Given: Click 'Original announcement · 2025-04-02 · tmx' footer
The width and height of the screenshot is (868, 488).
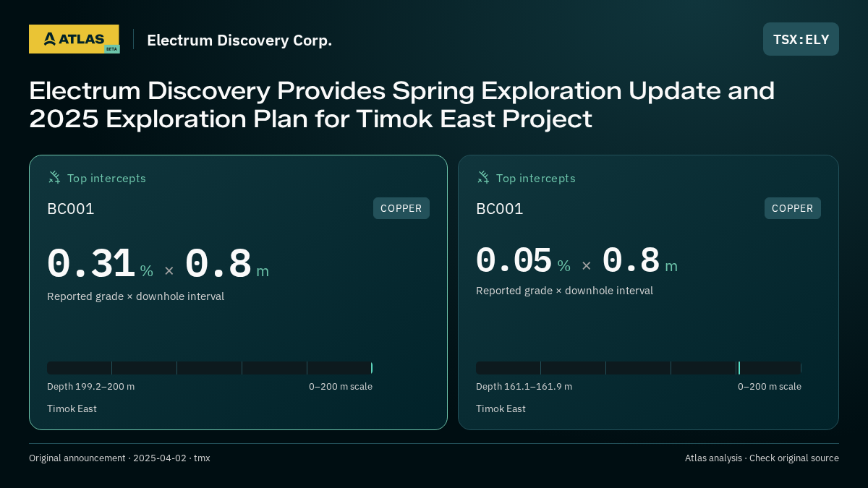Looking at the screenshot, I should (x=119, y=458).
